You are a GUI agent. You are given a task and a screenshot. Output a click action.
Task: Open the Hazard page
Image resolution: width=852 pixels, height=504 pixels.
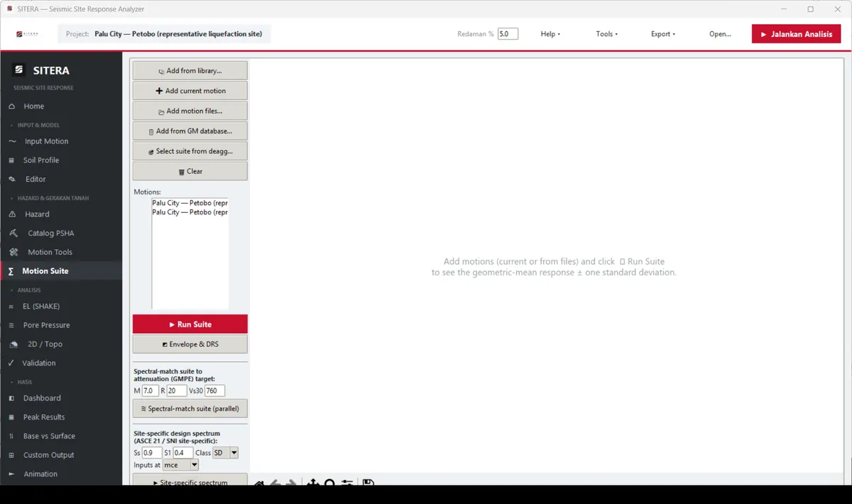tap(61, 214)
